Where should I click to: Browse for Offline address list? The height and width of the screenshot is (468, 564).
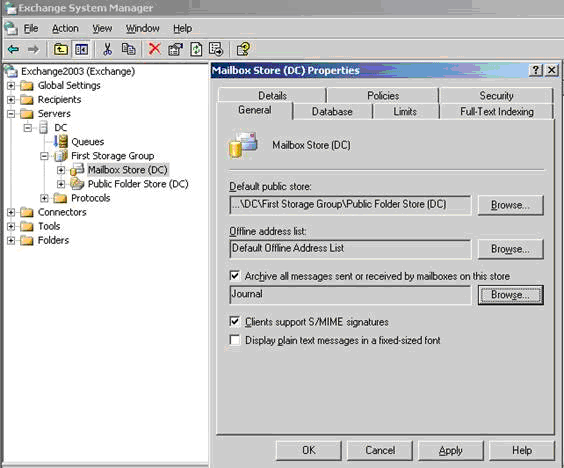coord(510,249)
